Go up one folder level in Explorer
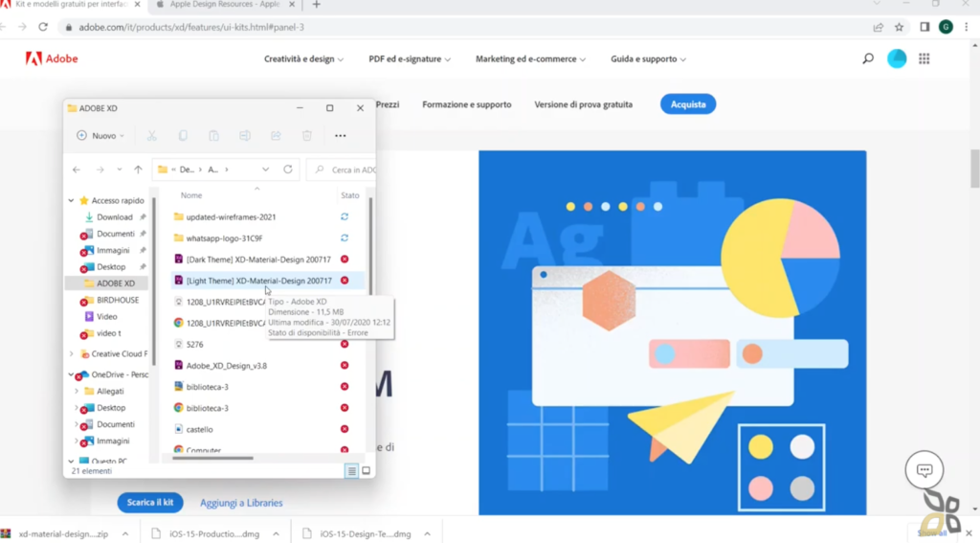Image resolution: width=980 pixels, height=543 pixels. point(138,170)
